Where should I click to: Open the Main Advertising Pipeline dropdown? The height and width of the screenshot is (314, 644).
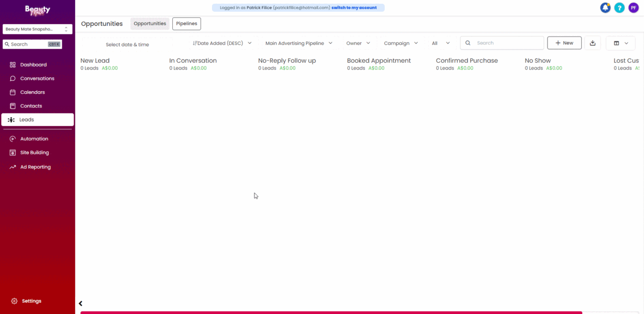(299, 43)
